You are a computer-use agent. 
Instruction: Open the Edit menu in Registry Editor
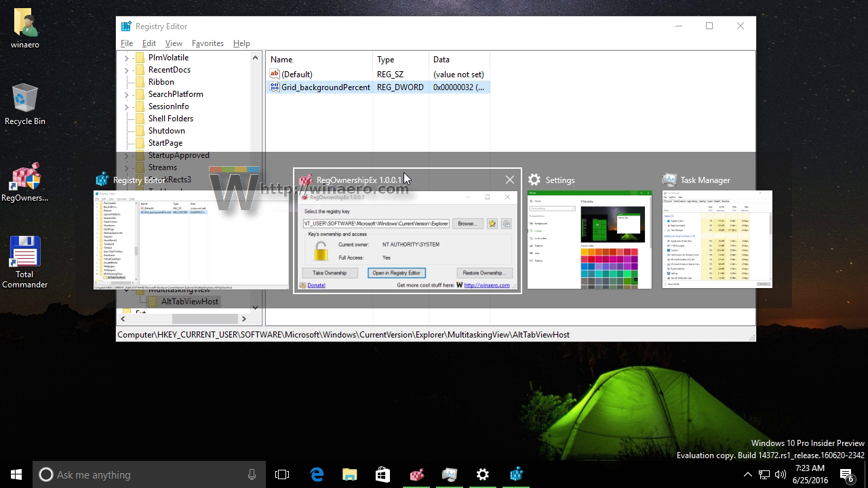pos(149,43)
